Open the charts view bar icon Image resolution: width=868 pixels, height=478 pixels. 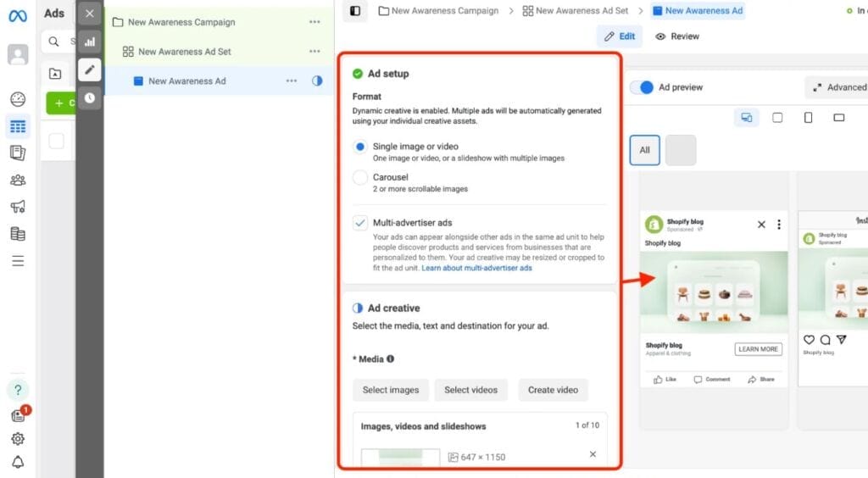[90, 42]
